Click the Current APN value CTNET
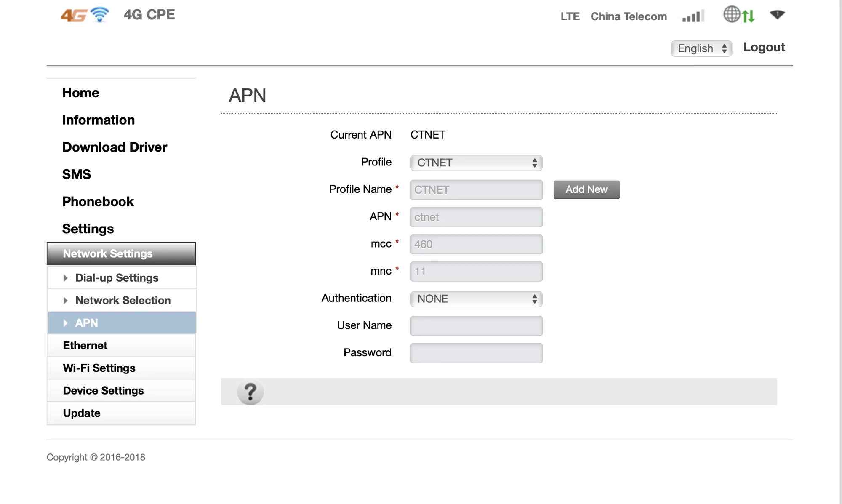 coord(428,135)
